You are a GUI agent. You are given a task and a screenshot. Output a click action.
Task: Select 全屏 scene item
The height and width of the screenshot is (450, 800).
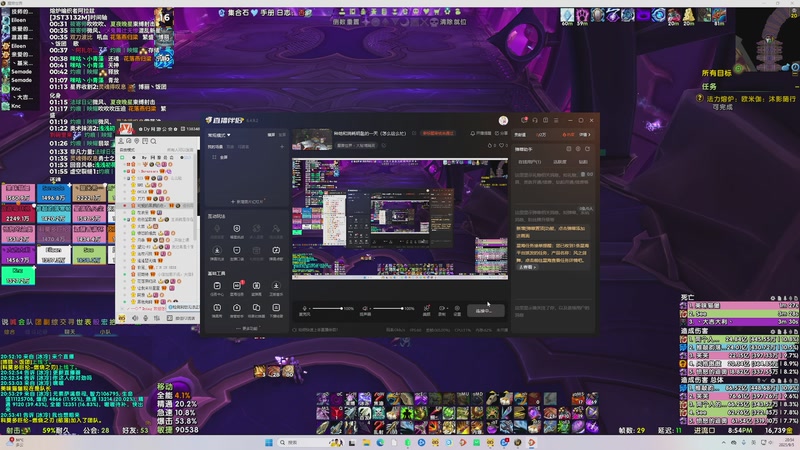point(221,157)
